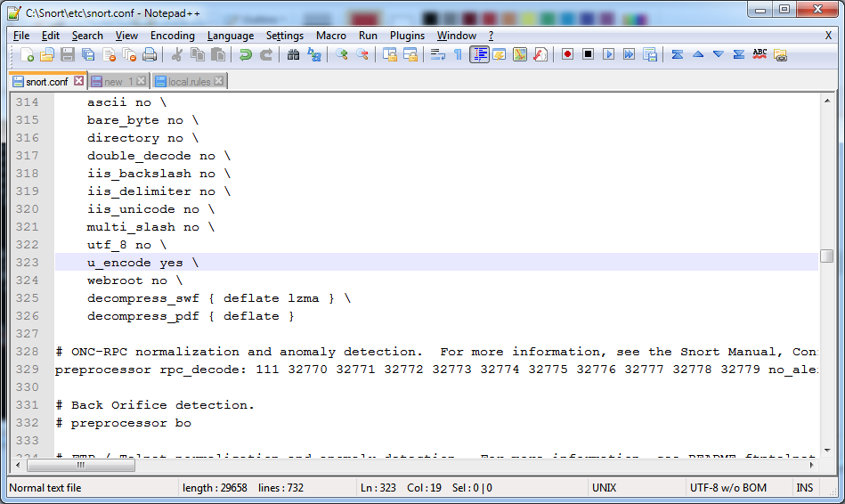This screenshot has height=504, width=845.
Task: Play the recorded macro
Action: [609, 55]
